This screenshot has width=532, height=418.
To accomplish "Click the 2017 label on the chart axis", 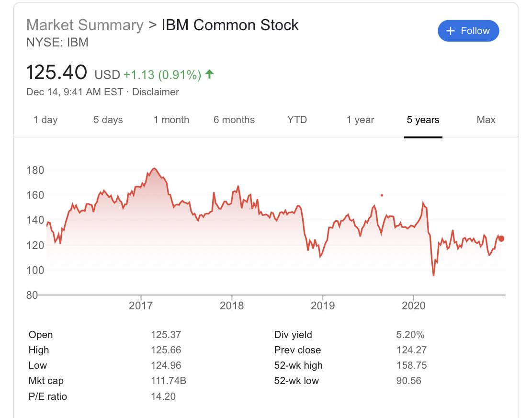I will pos(141,305).
